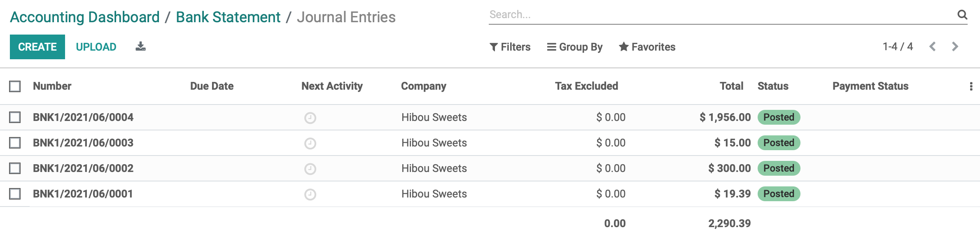This screenshot has width=980, height=237.
Task: Open the Favorites dropdown
Action: (x=647, y=47)
